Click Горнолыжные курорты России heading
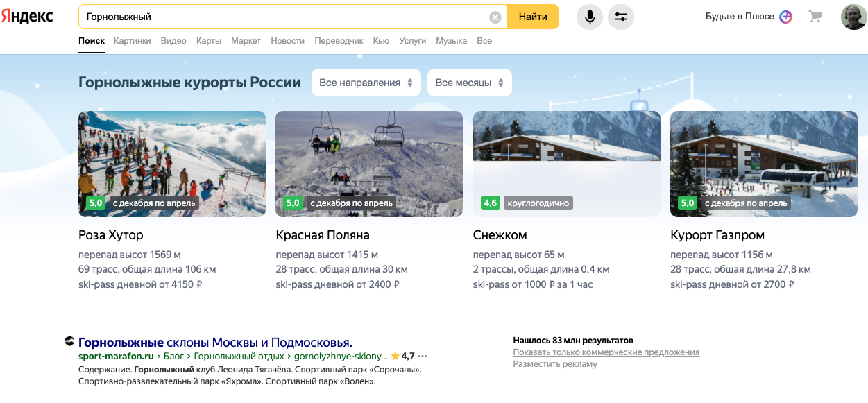 click(189, 83)
